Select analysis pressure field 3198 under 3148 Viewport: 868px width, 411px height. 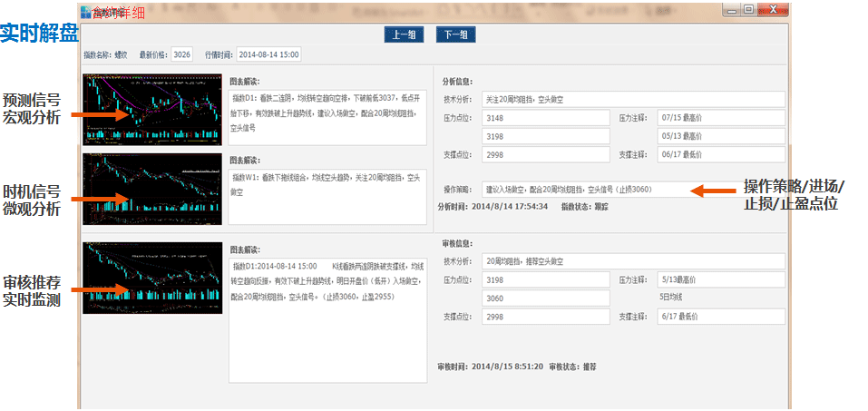(x=546, y=136)
